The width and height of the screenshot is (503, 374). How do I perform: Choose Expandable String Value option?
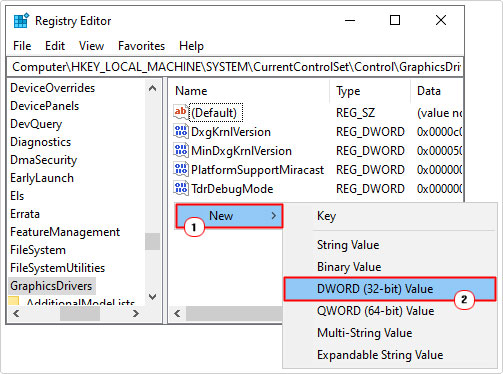click(x=380, y=355)
